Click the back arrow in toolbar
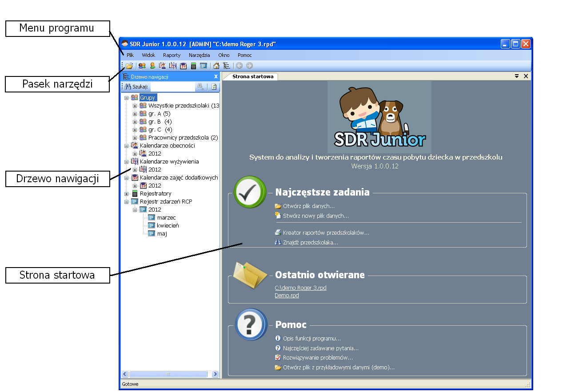 pos(240,66)
